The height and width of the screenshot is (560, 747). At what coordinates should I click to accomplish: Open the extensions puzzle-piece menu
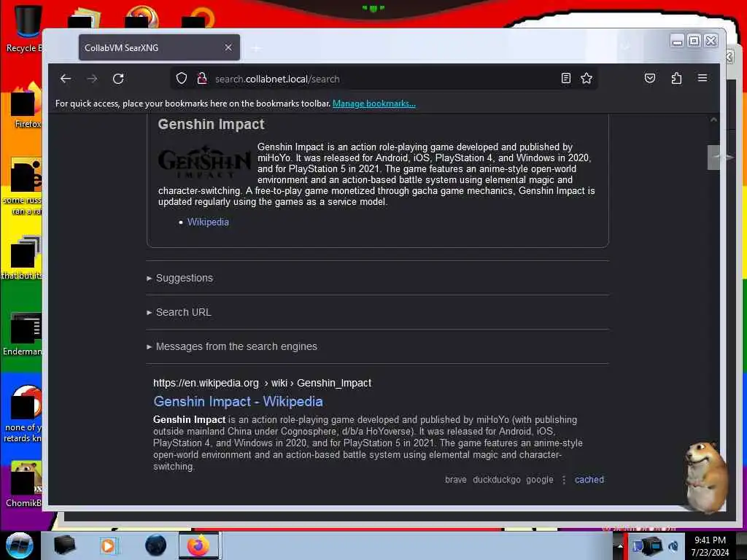tap(676, 78)
